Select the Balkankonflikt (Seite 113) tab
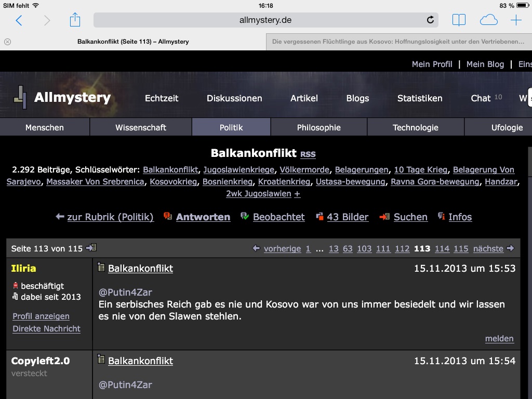The image size is (532, 399). [x=133, y=42]
